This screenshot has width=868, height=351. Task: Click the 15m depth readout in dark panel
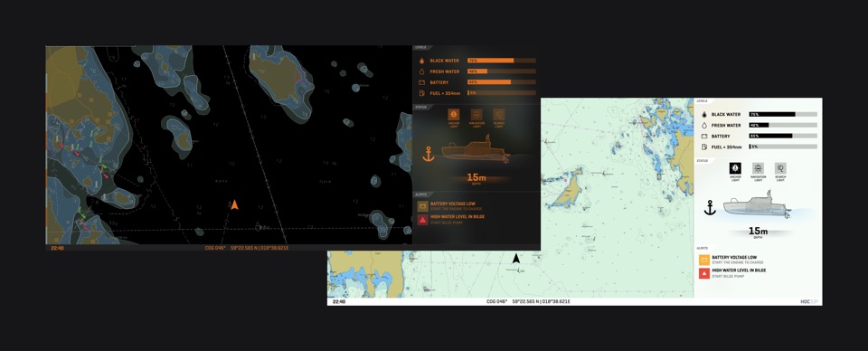tap(476, 178)
